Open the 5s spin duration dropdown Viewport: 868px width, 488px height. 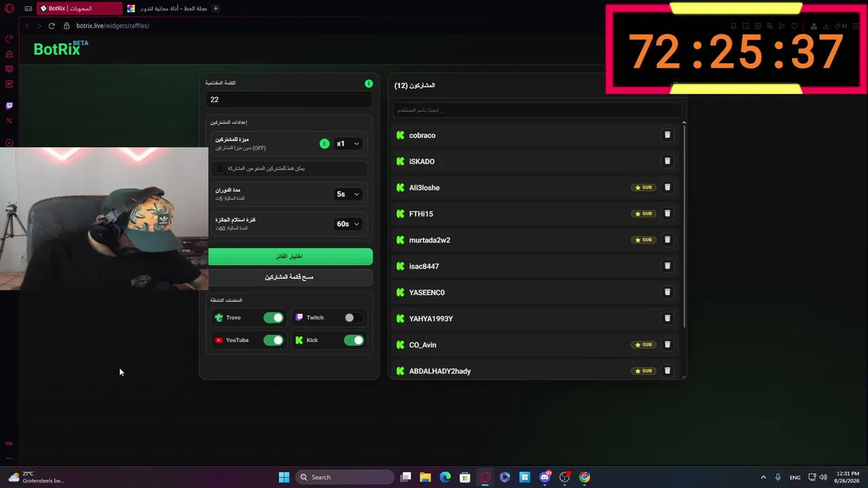[x=348, y=194]
